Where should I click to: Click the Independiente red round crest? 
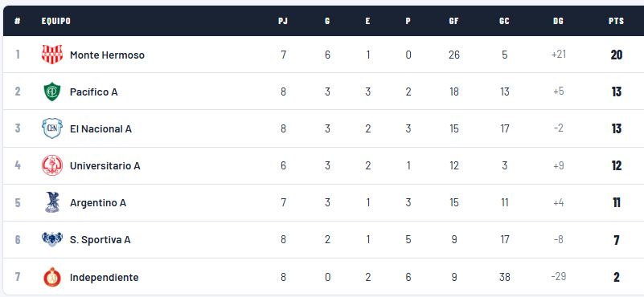pos(52,277)
